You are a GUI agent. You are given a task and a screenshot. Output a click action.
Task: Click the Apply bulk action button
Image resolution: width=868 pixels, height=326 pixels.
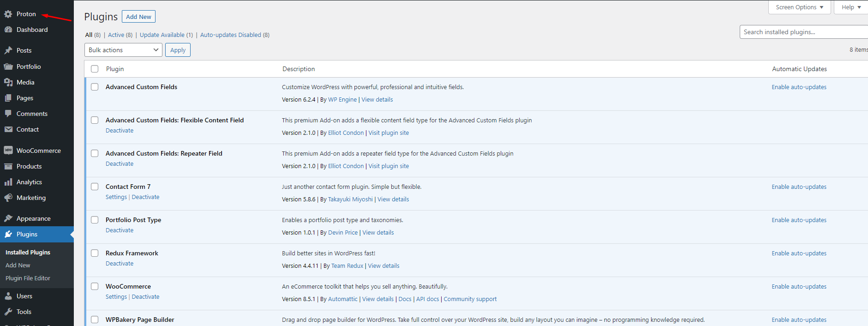[178, 50]
